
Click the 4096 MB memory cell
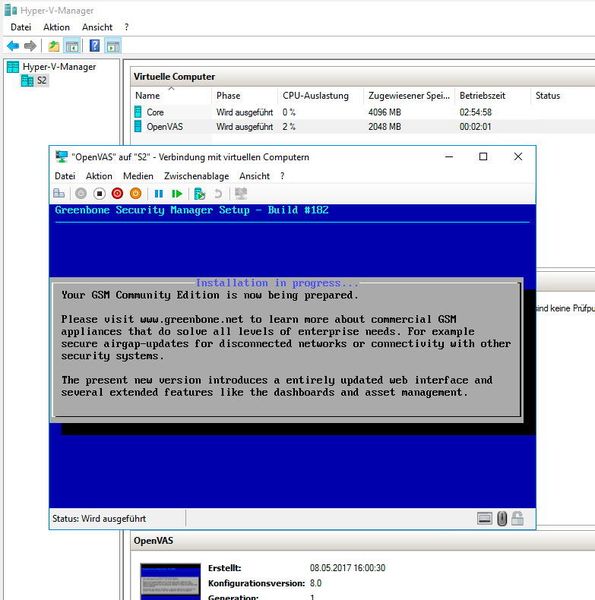[384, 112]
